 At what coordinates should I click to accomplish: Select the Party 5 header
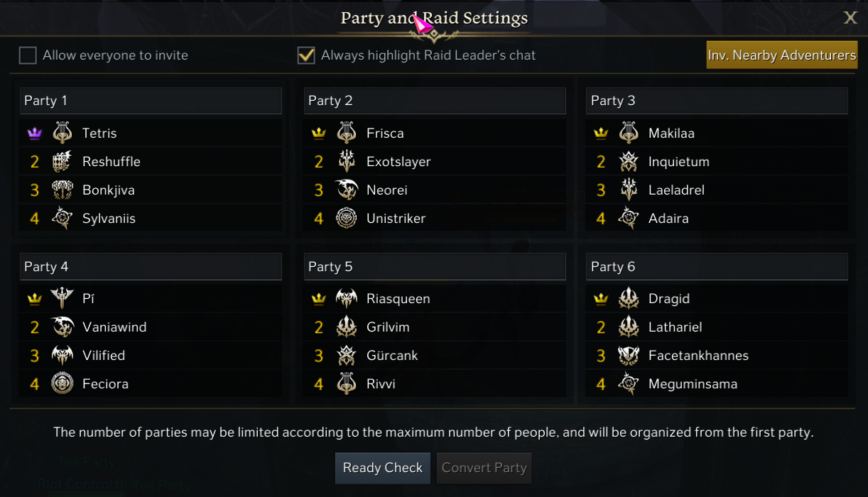click(434, 267)
